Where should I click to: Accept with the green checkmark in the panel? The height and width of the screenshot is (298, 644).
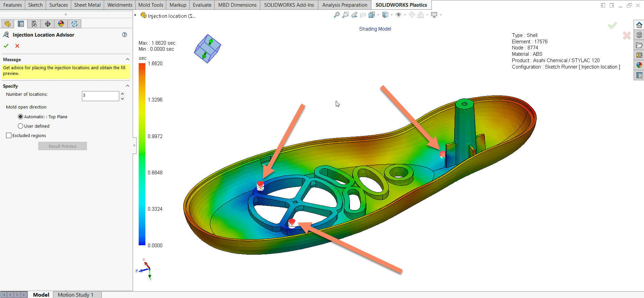[6, 46]
